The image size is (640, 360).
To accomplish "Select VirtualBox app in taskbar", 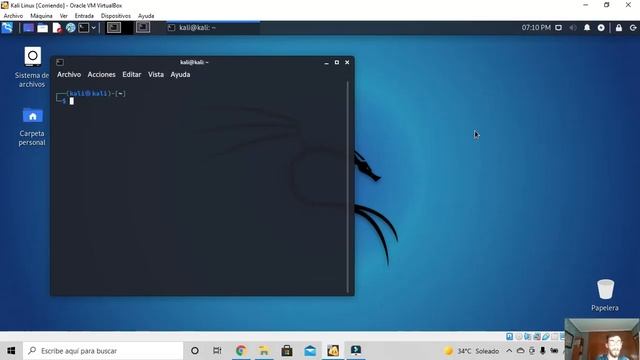I will pos(333,351).
